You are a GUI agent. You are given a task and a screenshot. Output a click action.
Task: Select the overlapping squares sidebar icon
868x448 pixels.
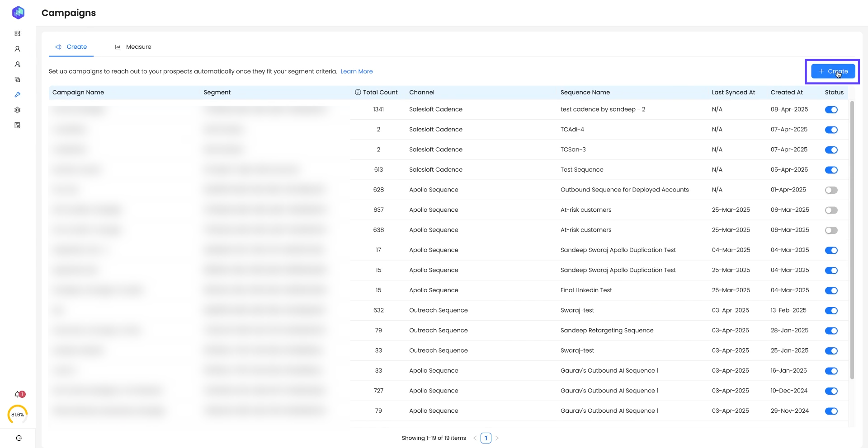tap(17, 79)
